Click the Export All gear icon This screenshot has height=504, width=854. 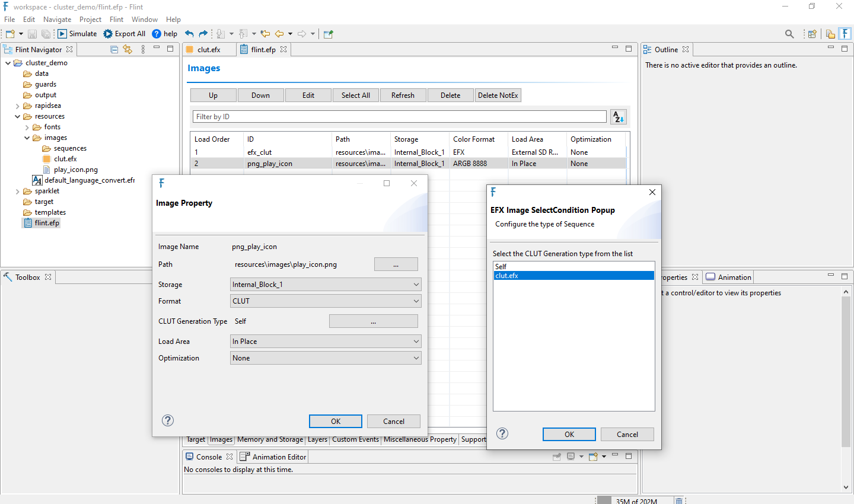(x=108, y=34)
